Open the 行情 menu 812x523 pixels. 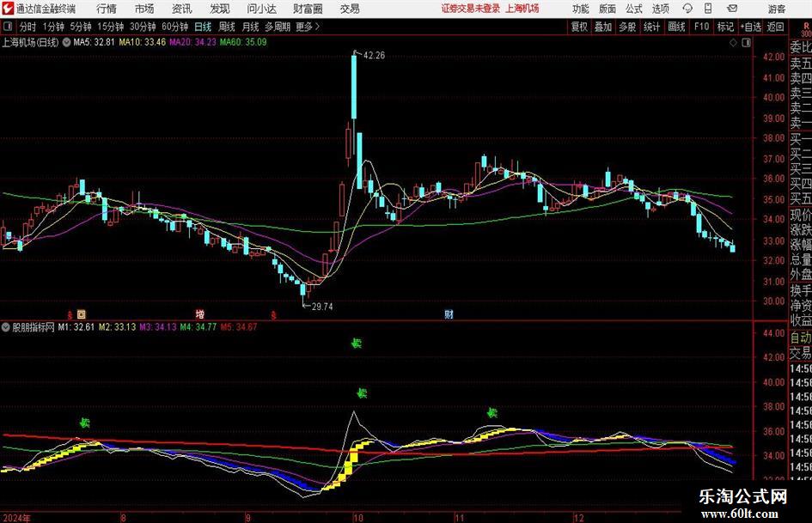[107, 9]
